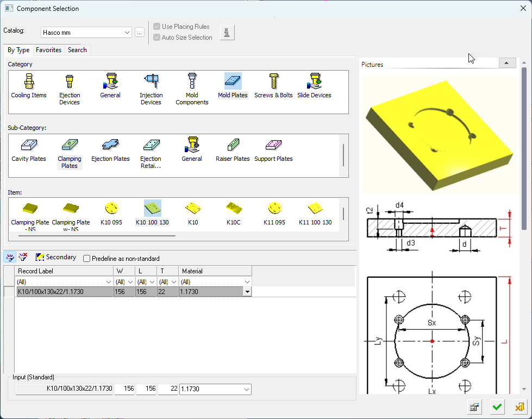The height and width of the screenshot is (419, 532).
Task: Click the W value input field
Action: click(x=124, y=389)
